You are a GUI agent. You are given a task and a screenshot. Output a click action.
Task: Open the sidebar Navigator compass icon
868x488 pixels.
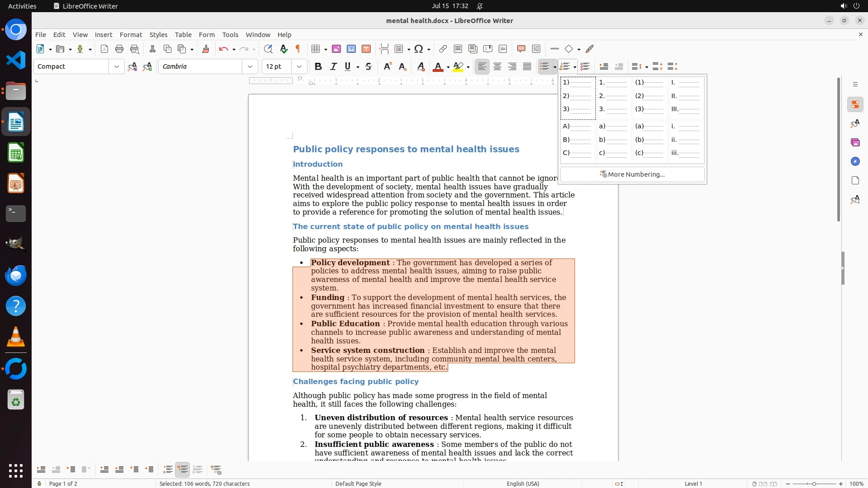[855, 161]
